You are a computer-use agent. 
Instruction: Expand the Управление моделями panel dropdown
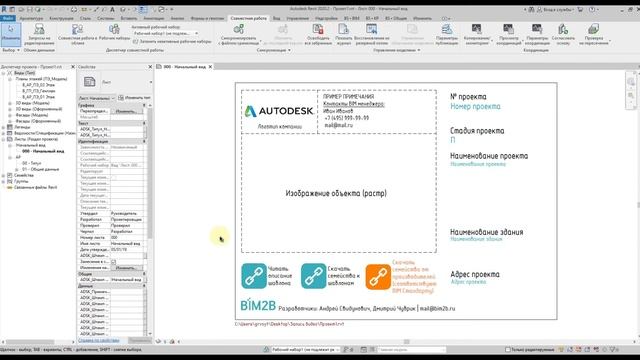tap(397, 50)
